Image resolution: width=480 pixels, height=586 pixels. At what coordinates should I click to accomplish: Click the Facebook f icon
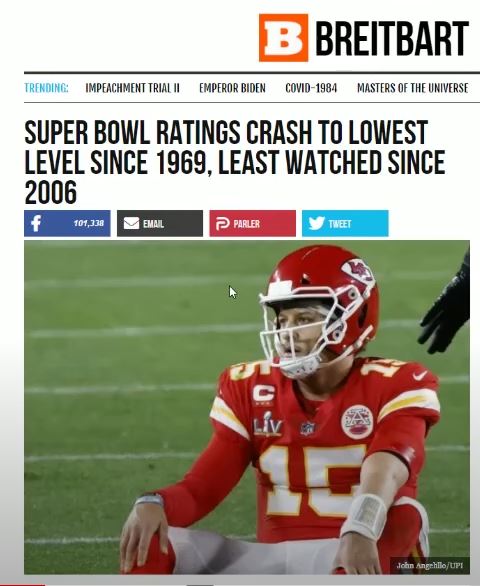click(36, 223)
